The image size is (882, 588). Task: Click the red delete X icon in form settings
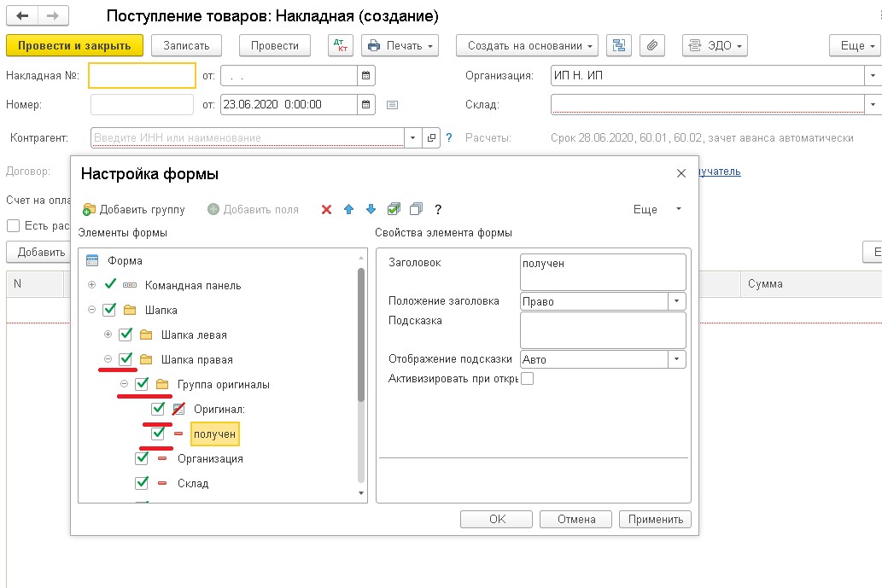point(326,209)
